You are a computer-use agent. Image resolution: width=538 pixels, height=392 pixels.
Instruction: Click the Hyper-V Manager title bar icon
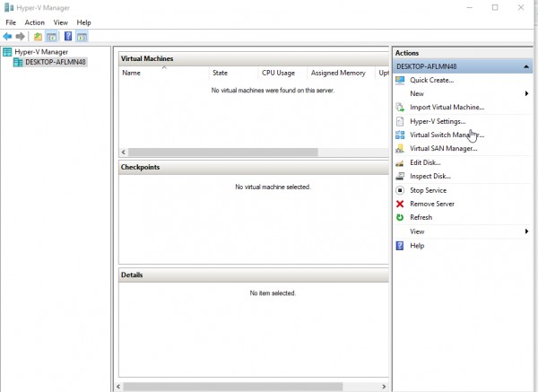(9, 7)
